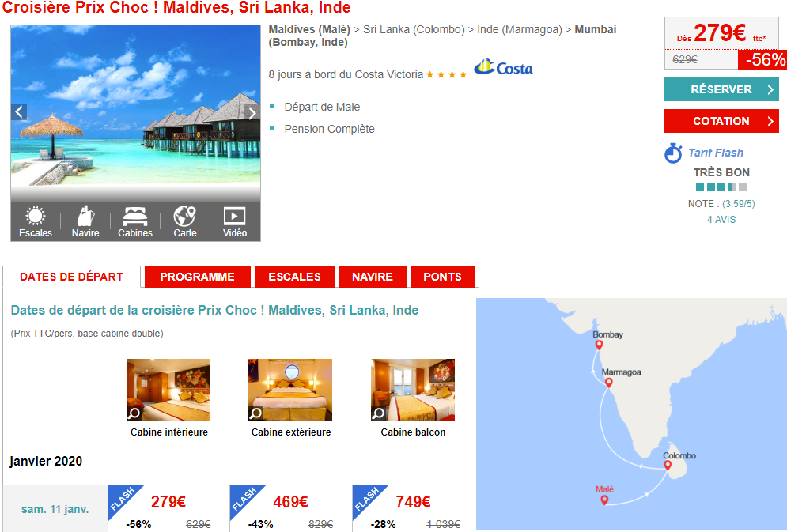Open the 4 AVIS reviews link

tap(721, 220)
